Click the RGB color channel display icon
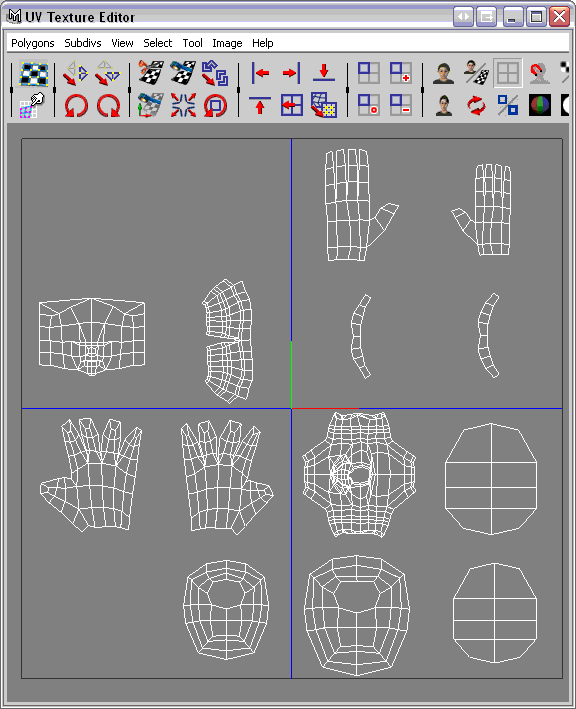576x709 pixels. point(540,105)
